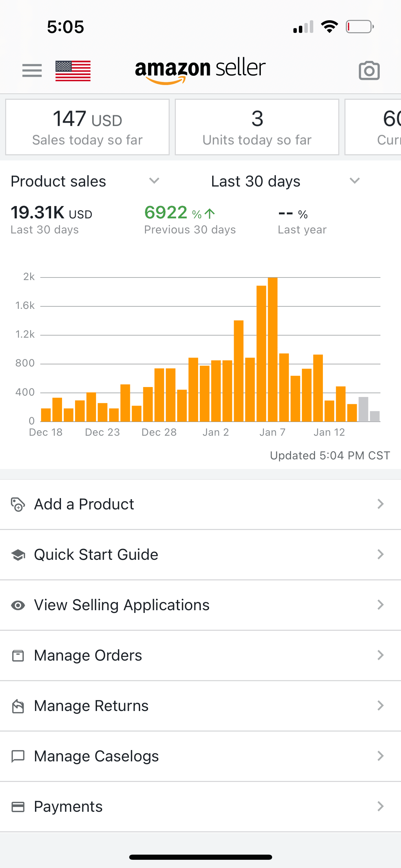The height and width of the screenshot is (868, 401).
Task: Tap the Units today so far card
Action: [x=257, y=127]
